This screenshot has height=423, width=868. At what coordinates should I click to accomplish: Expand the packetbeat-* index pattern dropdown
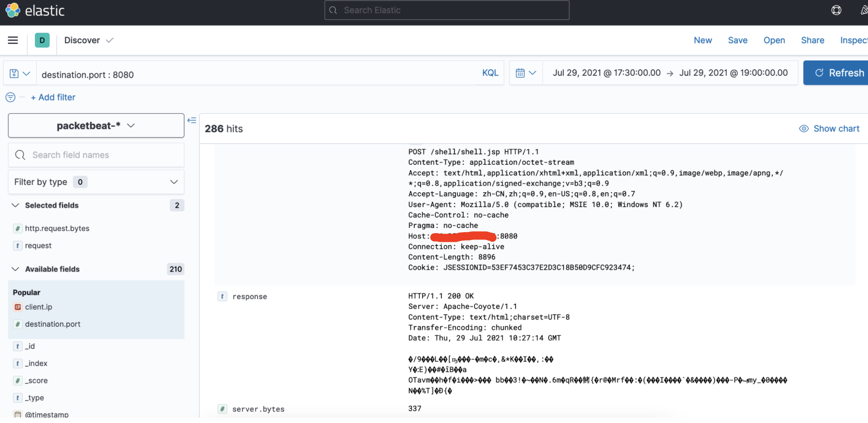pyautogui.click(x=96, y=126)
